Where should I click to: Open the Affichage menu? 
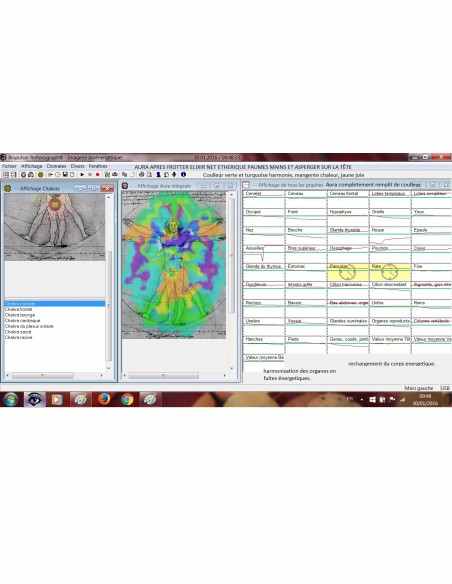pos(32,166)
